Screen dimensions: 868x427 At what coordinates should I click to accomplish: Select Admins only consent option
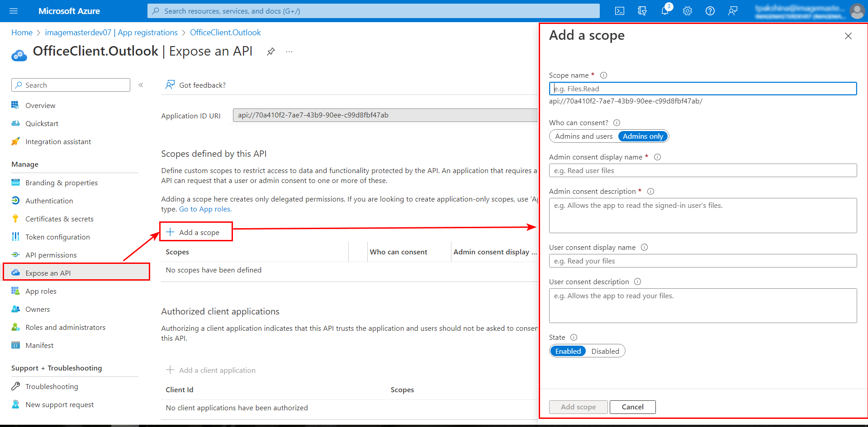coord(643,136)
